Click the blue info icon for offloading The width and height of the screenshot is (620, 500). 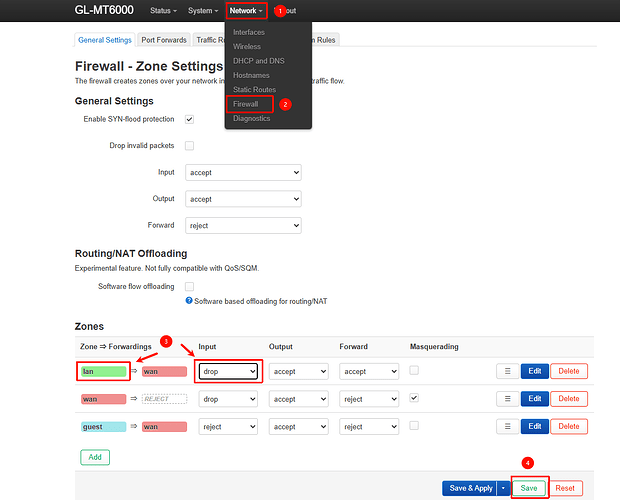(x=189, y=301)
